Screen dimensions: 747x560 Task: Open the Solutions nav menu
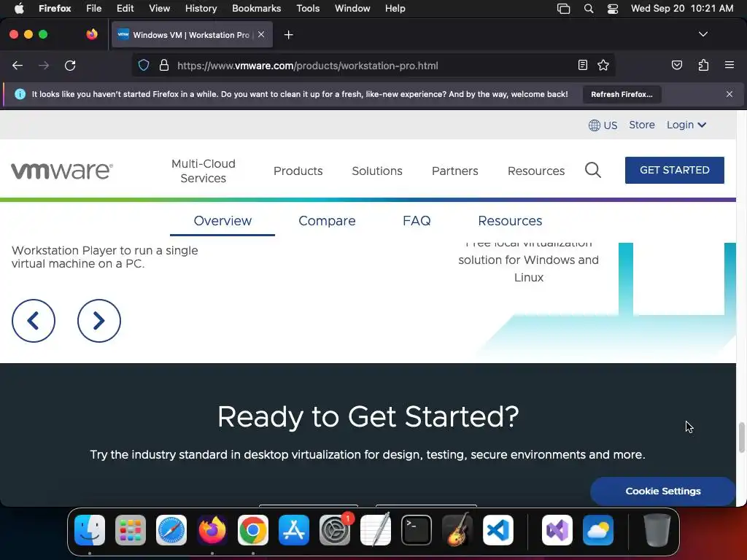coord(377,171)
